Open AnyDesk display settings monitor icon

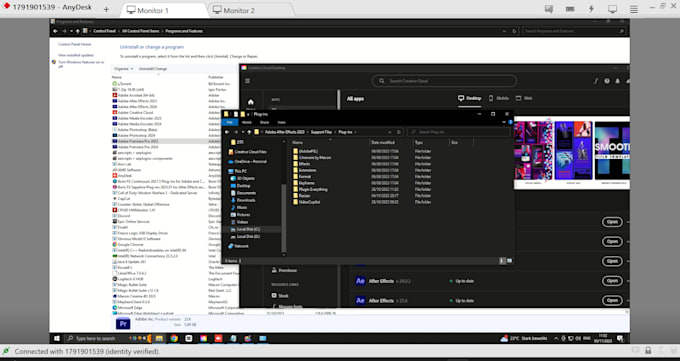point(612,9)
